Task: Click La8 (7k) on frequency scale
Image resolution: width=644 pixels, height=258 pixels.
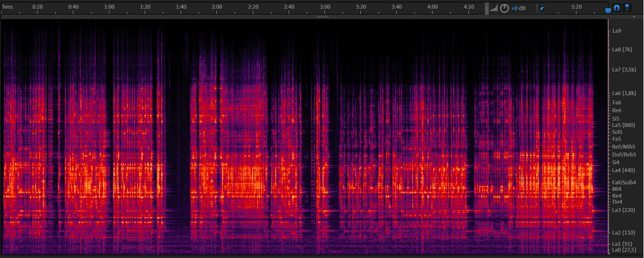Action: (622, 49)
